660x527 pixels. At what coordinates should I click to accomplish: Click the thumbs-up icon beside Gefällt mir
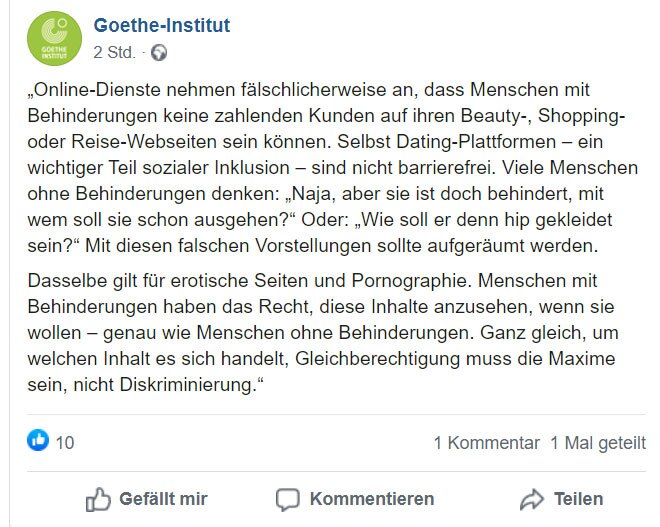[x=98, y=498]
